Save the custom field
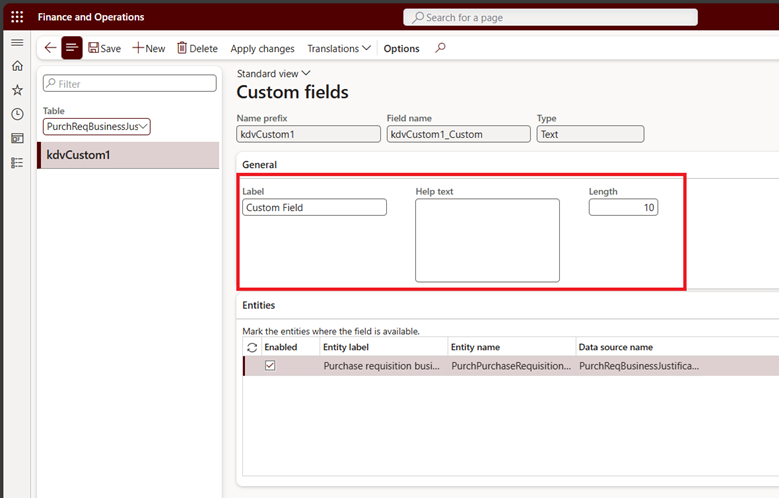This screenshot has width=779, height=498. tap(104, 48)
